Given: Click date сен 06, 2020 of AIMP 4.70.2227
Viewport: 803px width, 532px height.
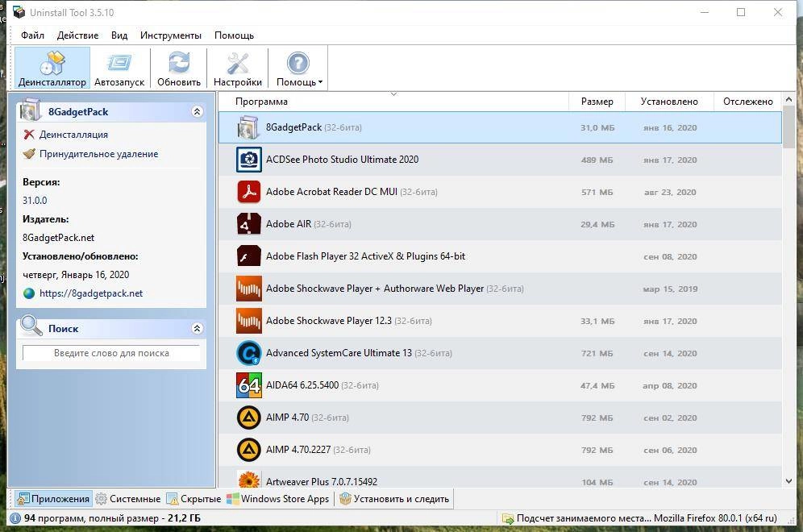Looking at the screenshot, I should click(x=670, y=451).
